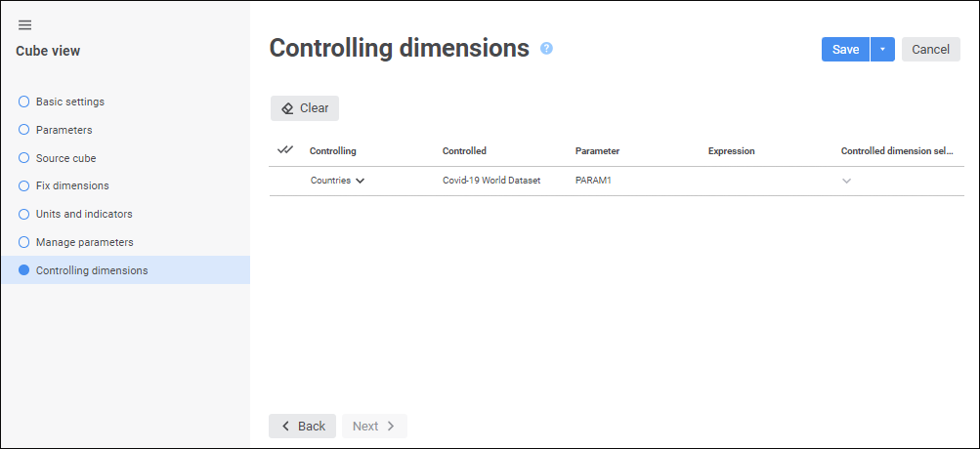The image size is (980, 449).
Task: Open the hamburger navigation menu
Action: pos(24,25)
